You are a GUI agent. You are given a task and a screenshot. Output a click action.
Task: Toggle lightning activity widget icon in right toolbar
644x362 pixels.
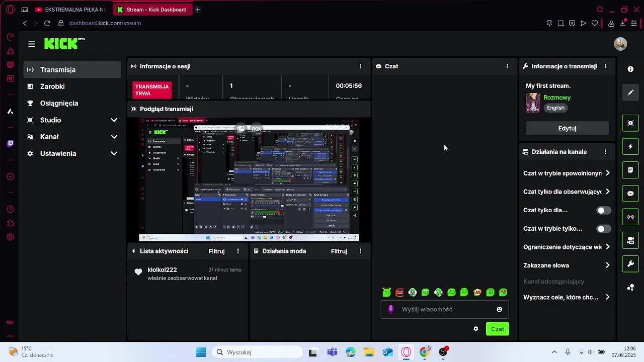point(630,146)
